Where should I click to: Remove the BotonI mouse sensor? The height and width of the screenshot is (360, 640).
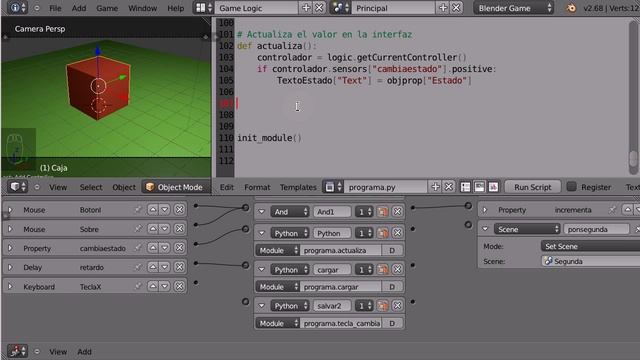[x=179, y=209]
